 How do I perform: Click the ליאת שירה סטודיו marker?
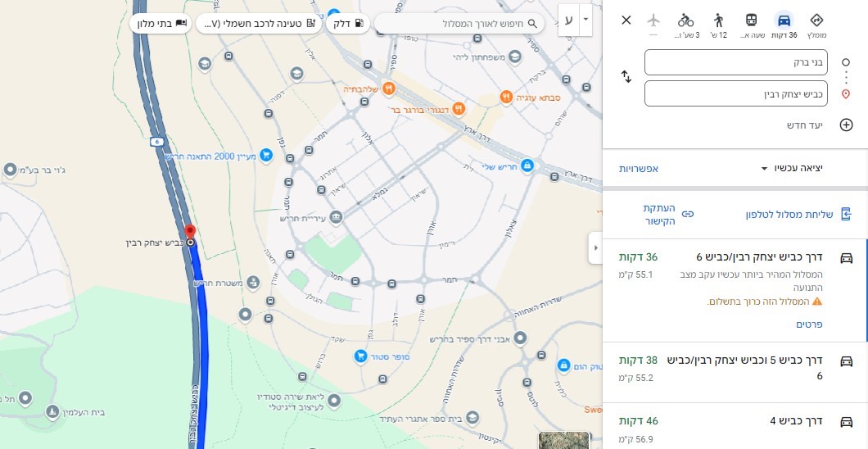(334, 401)
